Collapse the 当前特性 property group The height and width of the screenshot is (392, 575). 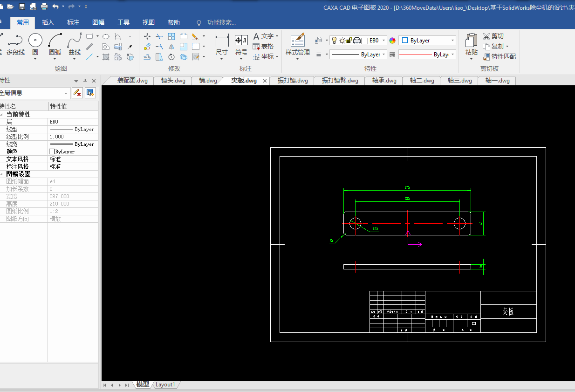click(x=1, y=114)
